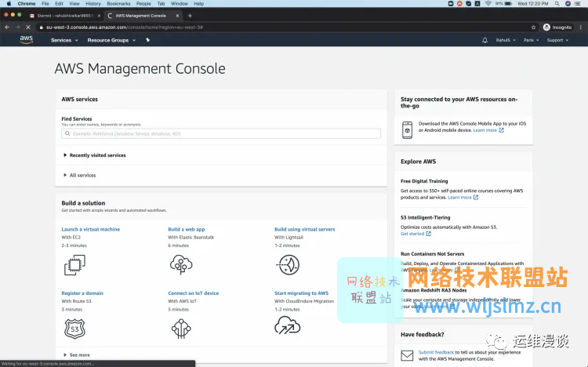
Task: Bookmark page with the star icon
Action: [533, 27]
